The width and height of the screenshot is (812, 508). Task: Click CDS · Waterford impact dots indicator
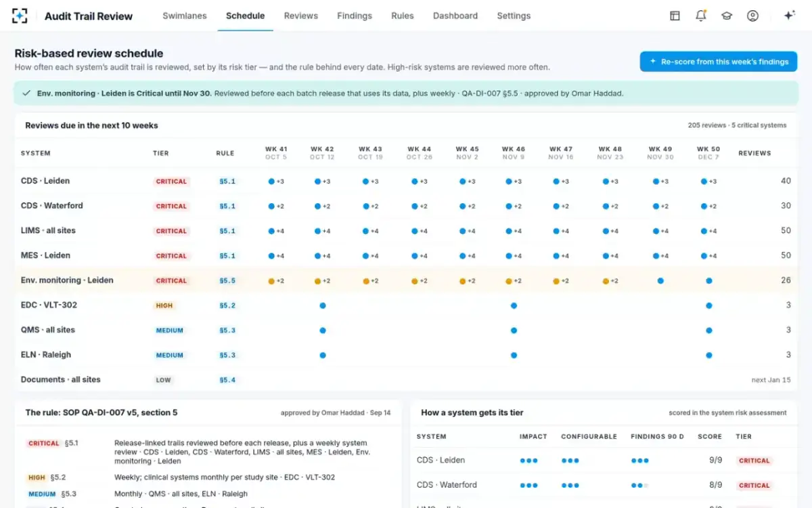528,485
